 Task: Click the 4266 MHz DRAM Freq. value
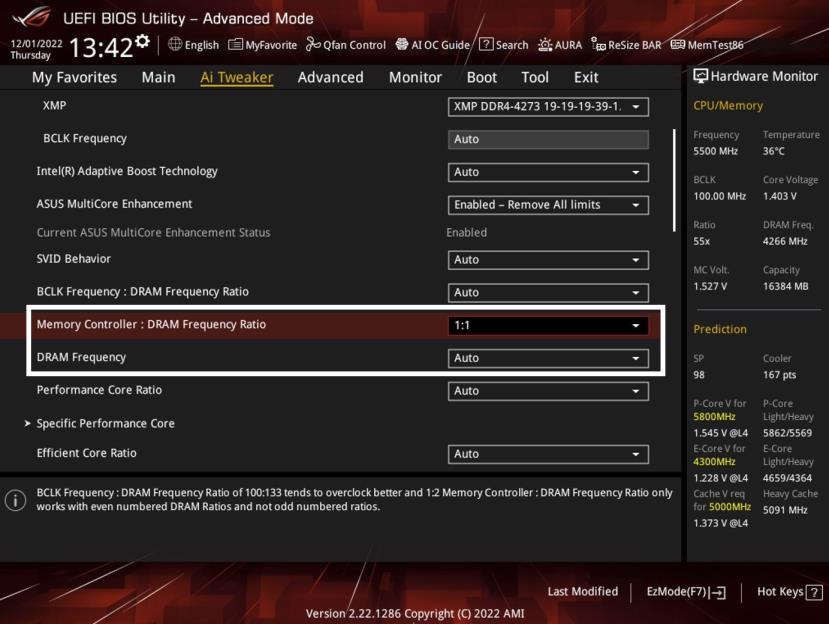[785, 242]
